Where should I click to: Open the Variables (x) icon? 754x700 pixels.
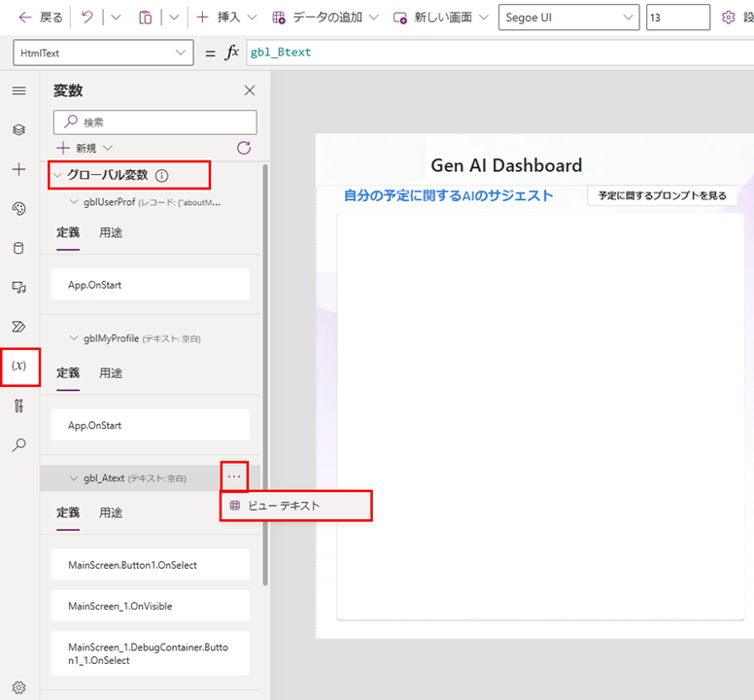point(19,367)
